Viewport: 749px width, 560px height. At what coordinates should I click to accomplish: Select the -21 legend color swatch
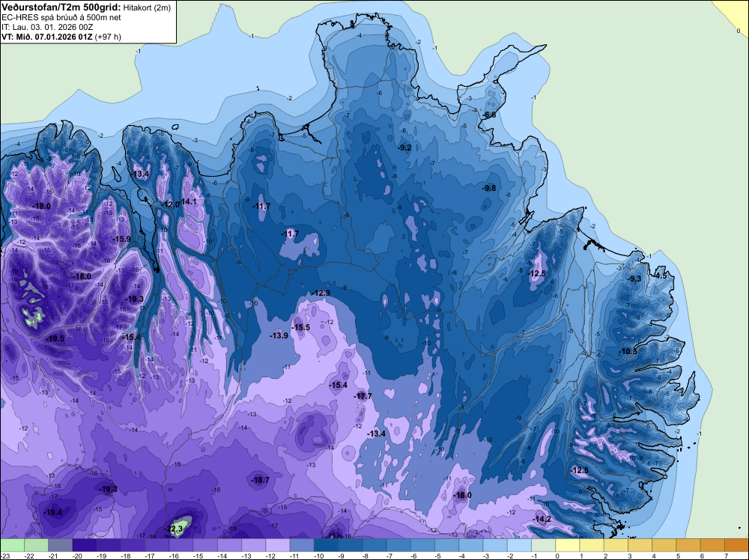(61, 545)
